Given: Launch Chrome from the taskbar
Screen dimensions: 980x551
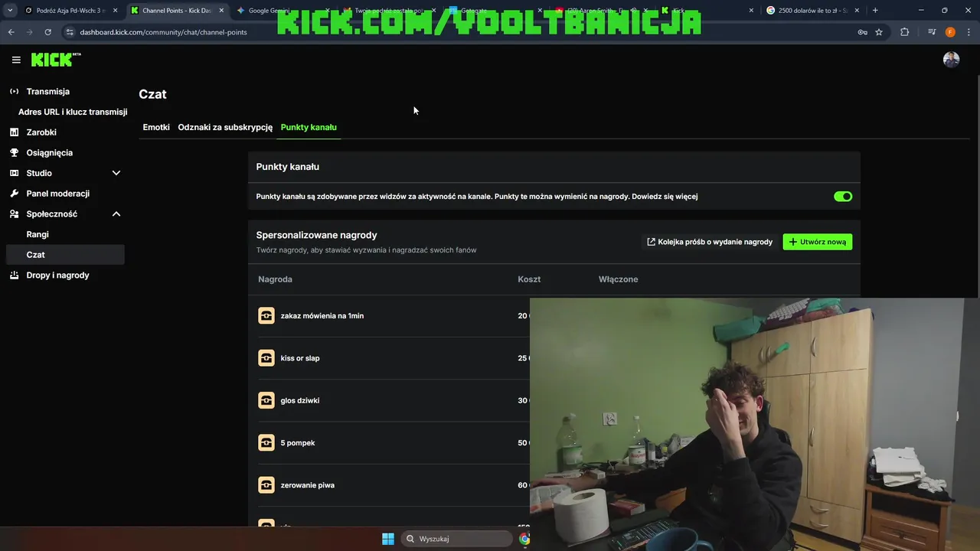Looking at the screenshot, I should (x=524, y=539).
